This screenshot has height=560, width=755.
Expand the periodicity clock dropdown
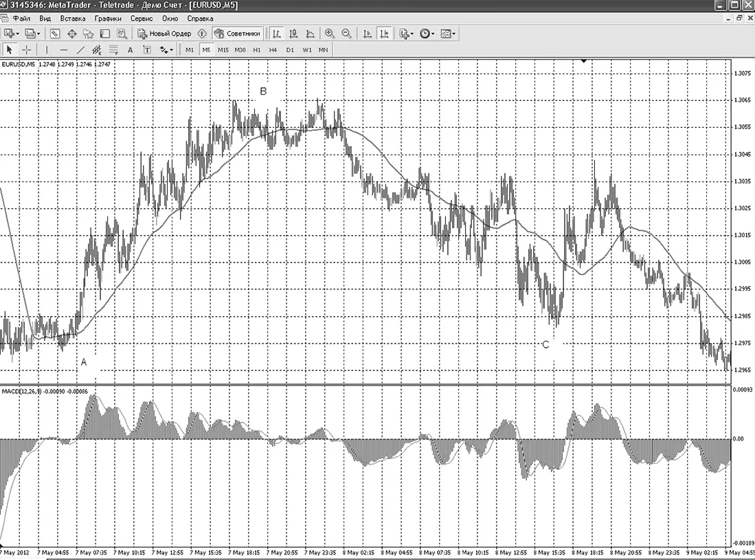click(x=433, y=33)
